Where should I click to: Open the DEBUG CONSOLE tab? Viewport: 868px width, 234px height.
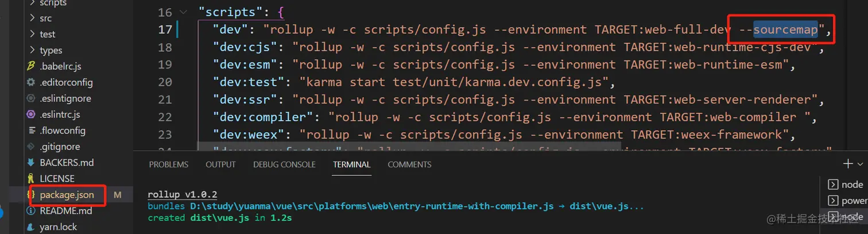pyautogui.click(x=284, y=164)
